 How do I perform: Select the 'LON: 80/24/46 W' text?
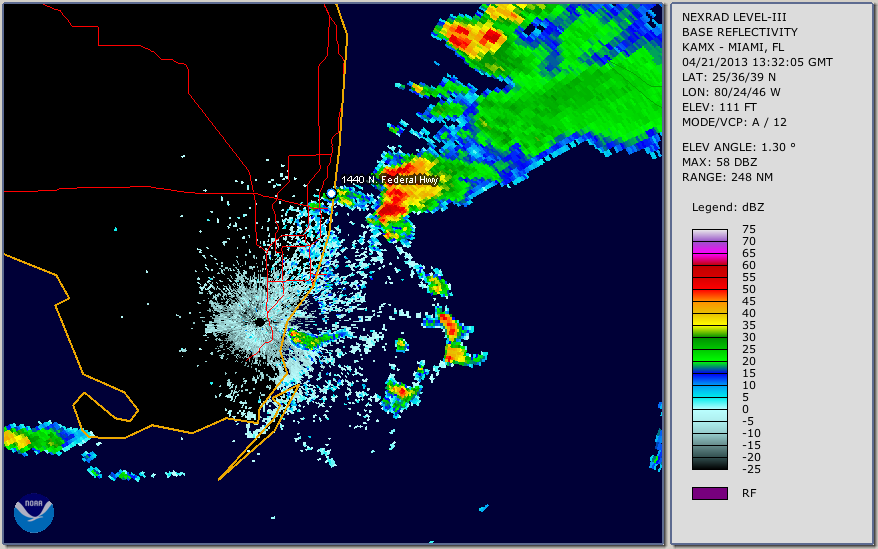[x=731, y=92]
